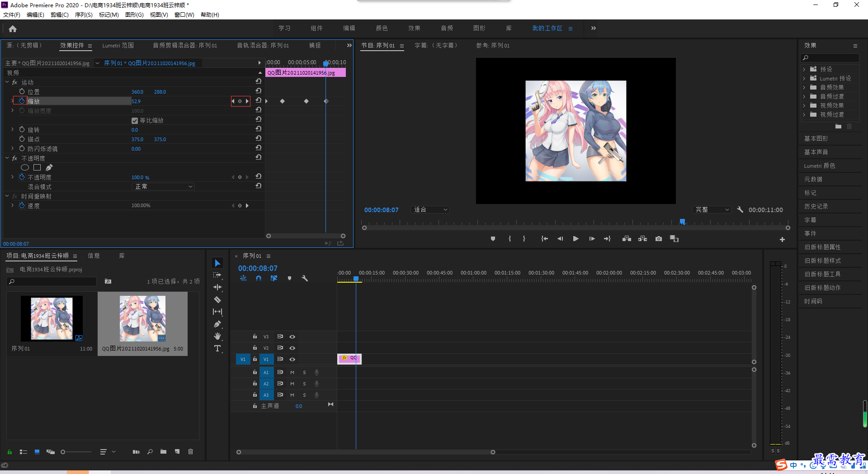Toggle Uniform Scale checkbox
Screen dimensions: 868x474
135,121
